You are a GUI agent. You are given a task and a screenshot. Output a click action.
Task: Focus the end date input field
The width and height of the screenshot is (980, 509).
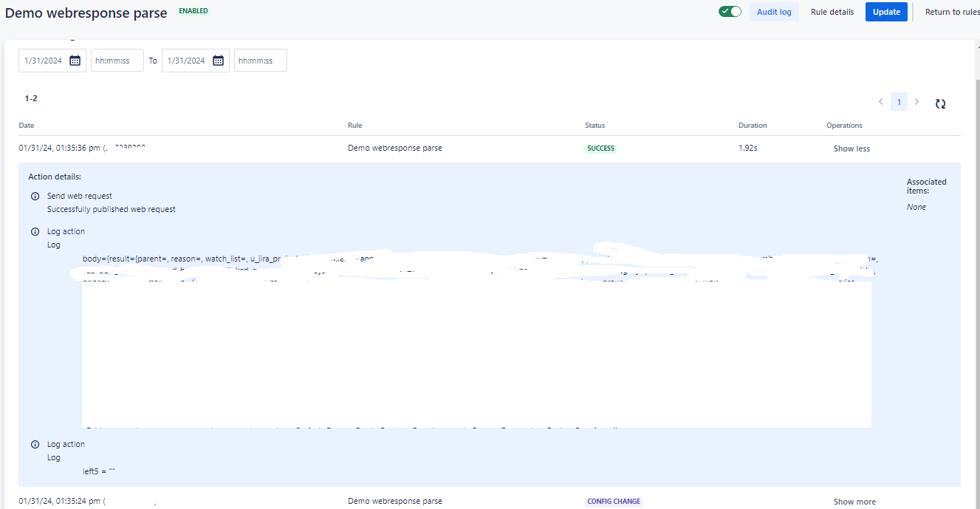coord(196,61)
